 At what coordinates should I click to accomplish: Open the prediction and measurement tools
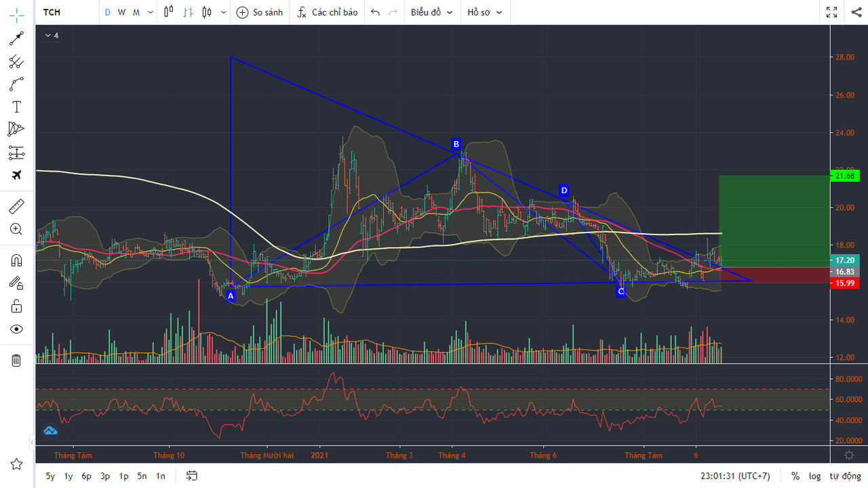point(16,152)
